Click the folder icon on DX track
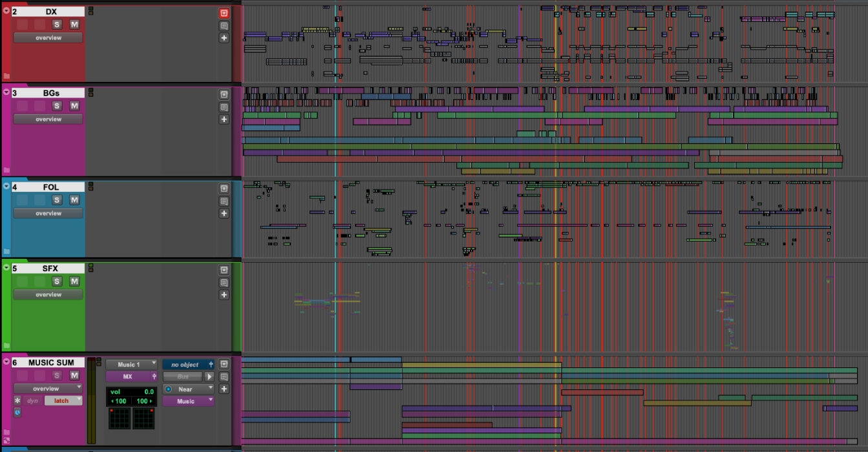The height and width of the screenshot is (452, 868). click(x=6, y=76)
